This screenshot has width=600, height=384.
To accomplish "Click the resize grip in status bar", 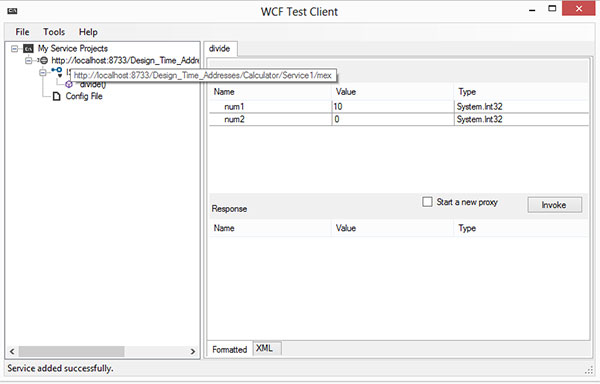I will pyautogui.click(x=589, y=369).
